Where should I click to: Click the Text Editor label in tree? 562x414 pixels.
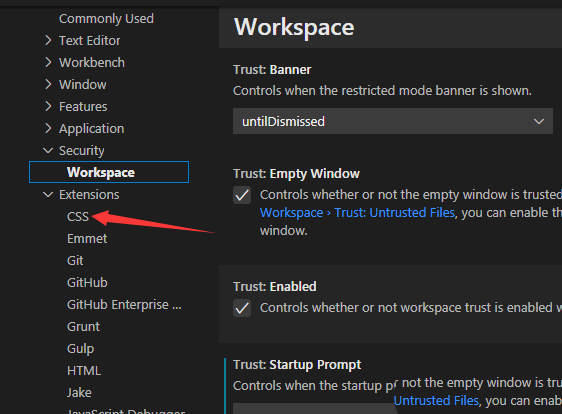click(90, 41)
